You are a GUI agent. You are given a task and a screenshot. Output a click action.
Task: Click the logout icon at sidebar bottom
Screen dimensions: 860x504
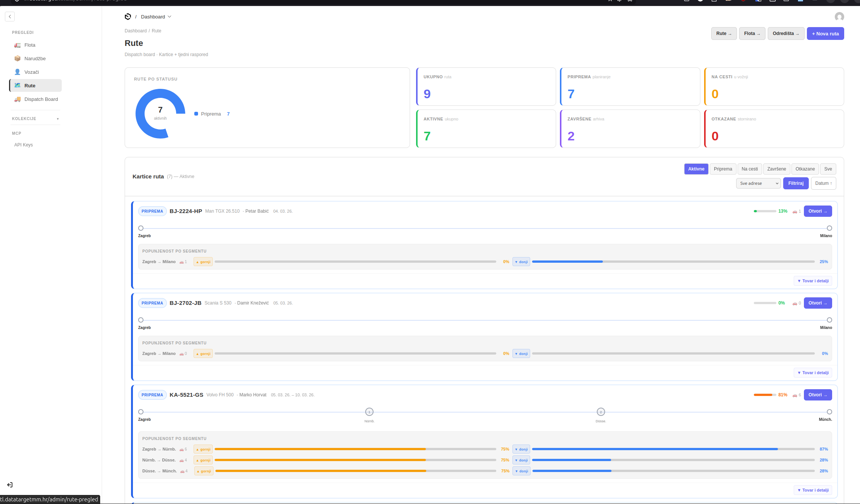click(x=10, y=485)
